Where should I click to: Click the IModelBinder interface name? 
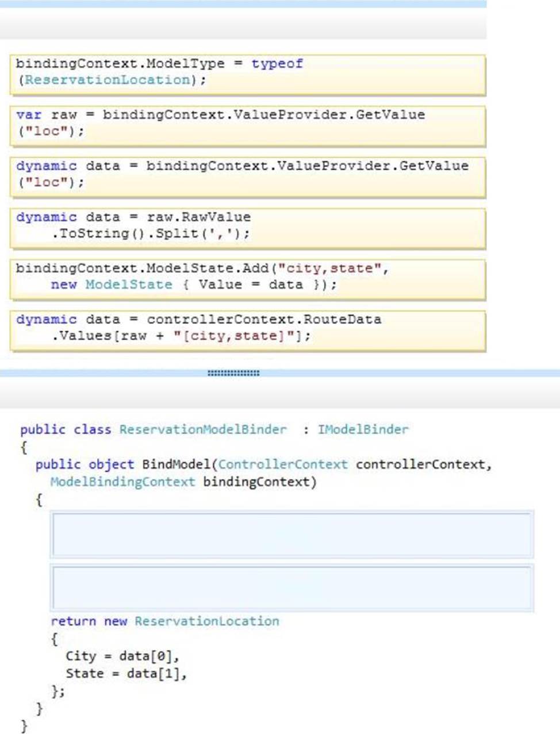(x=363, y=429)
